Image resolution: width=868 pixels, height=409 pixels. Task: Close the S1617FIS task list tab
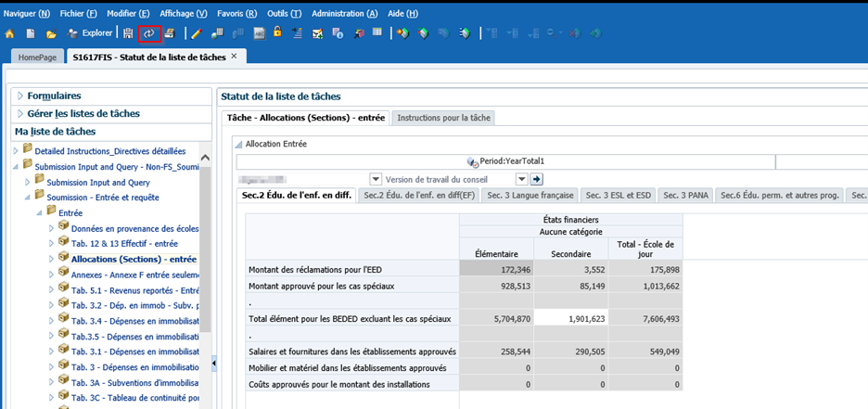tap(234, 57)
